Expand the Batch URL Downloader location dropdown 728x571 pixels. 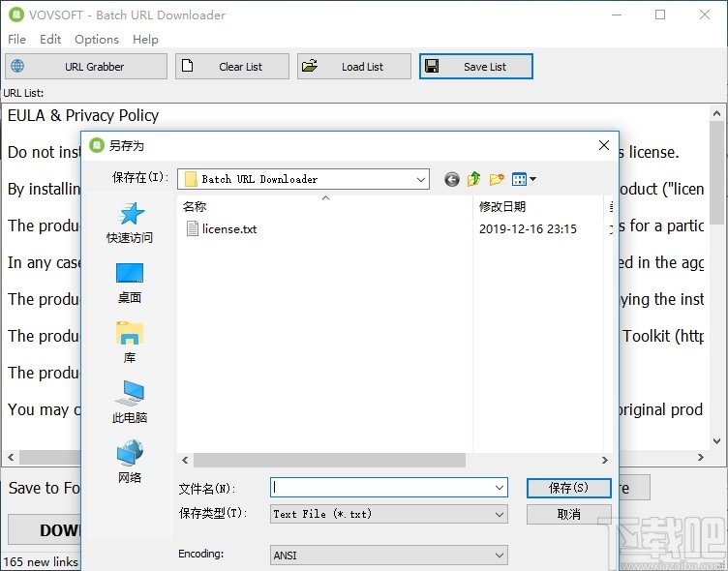[x=421, y=179]
